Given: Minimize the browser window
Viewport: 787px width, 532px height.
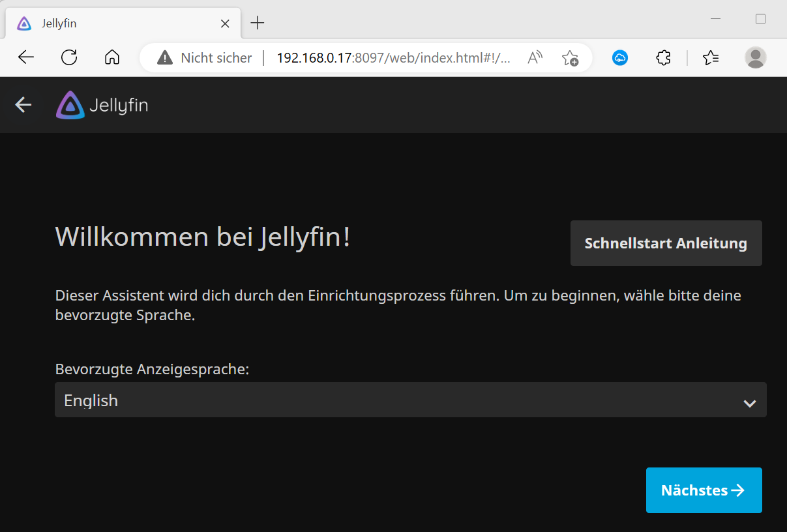Looking at the screenshot, I should pyautogui.click(x=715, y=20).
